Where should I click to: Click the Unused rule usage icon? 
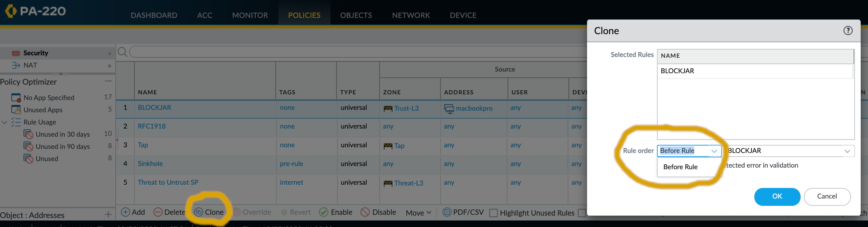tap(28, 159)
